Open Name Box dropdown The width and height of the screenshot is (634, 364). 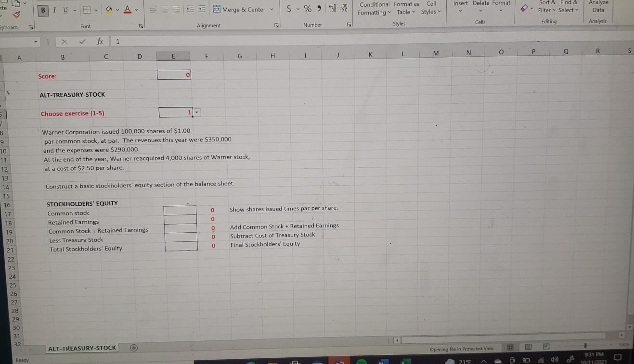36,42
